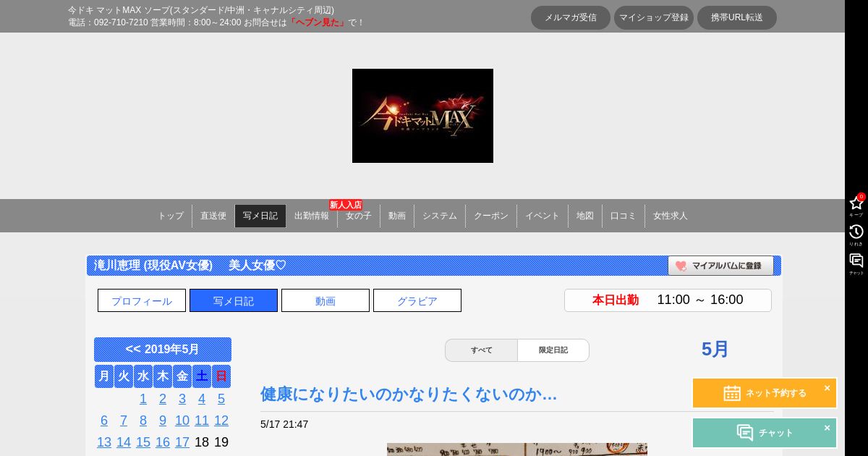Open 女の子 in the navigation bar
This screenshot has height=456, width=868.
tap(359, 216)
